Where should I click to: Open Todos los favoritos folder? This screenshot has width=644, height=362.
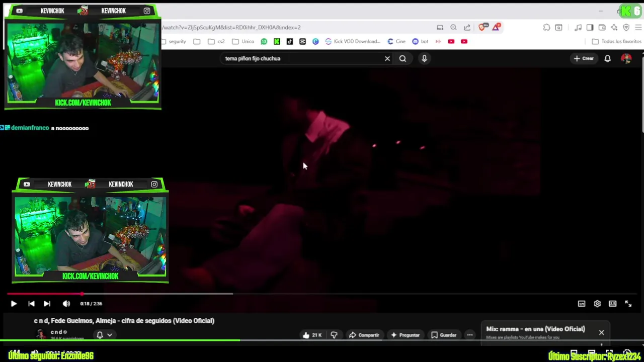coord(616,42)
